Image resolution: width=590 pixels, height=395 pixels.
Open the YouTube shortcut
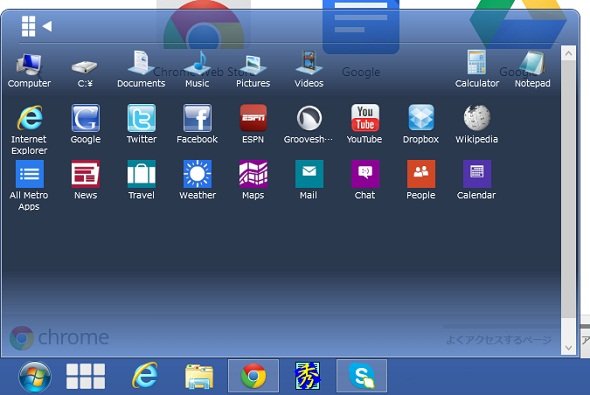click(365, 125)
